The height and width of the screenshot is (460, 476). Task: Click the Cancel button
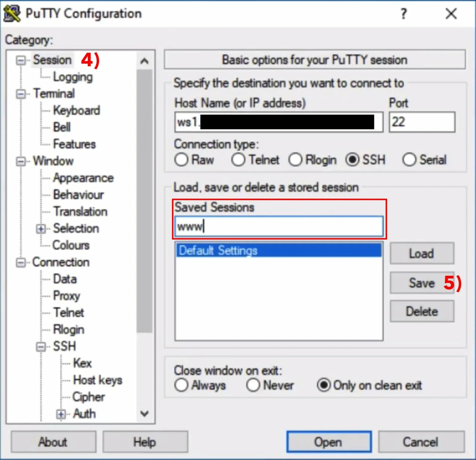[421, 442]
